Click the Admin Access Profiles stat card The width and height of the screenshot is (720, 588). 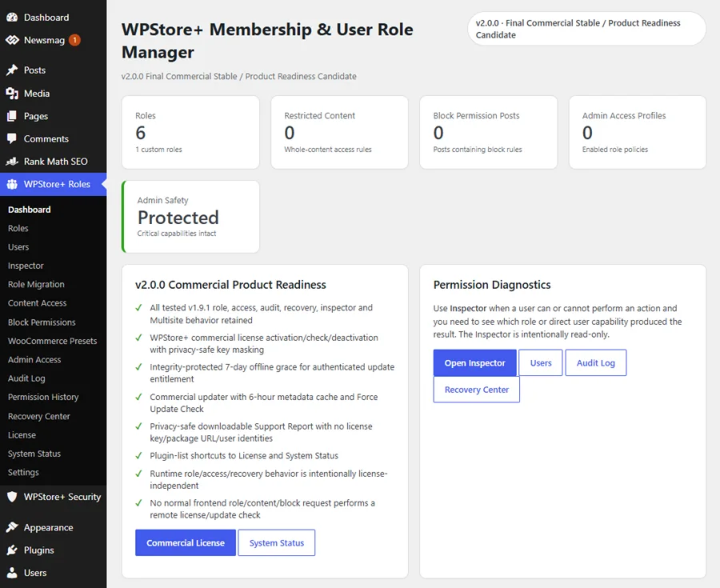(638, 132)
